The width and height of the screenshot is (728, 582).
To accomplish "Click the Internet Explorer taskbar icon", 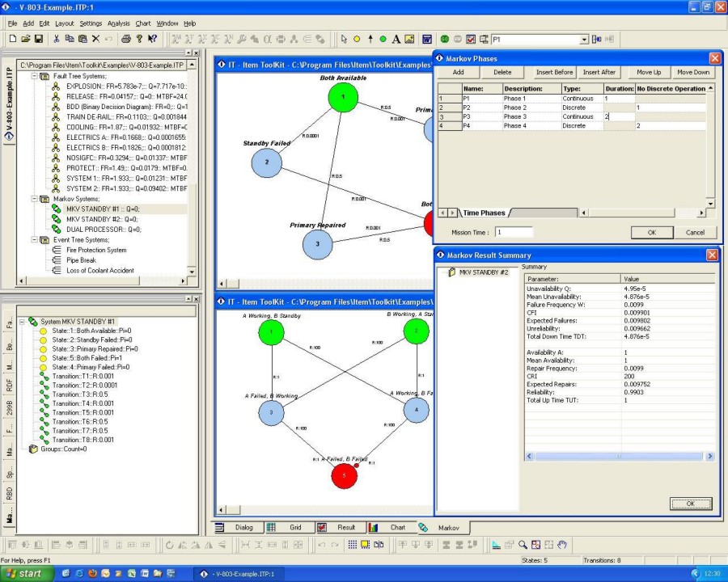I will click(79, 574).
